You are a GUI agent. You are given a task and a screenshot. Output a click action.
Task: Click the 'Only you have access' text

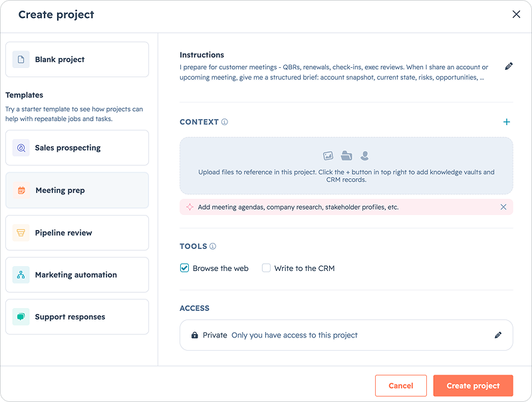click(x=295, y=335)
